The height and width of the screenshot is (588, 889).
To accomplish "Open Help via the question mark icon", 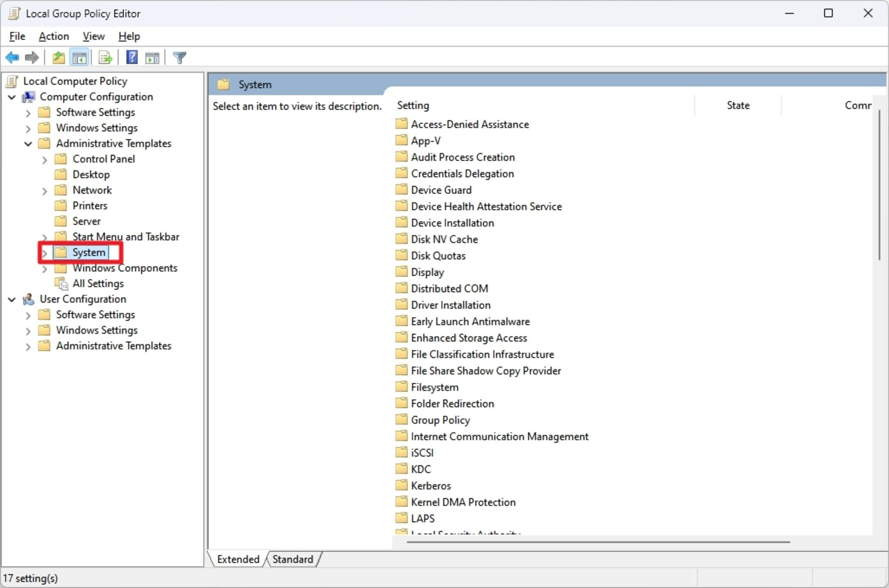I will (x=131, y=57).
